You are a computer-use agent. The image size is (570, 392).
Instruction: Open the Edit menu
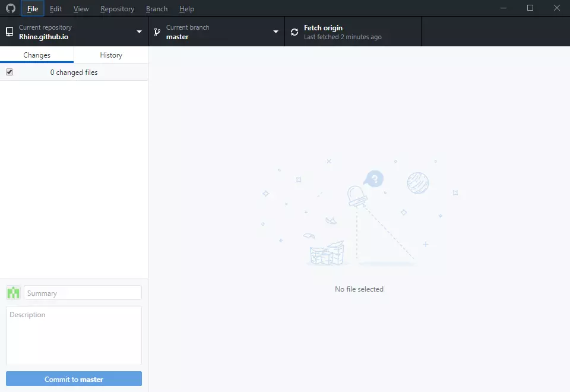coord(56,9)
